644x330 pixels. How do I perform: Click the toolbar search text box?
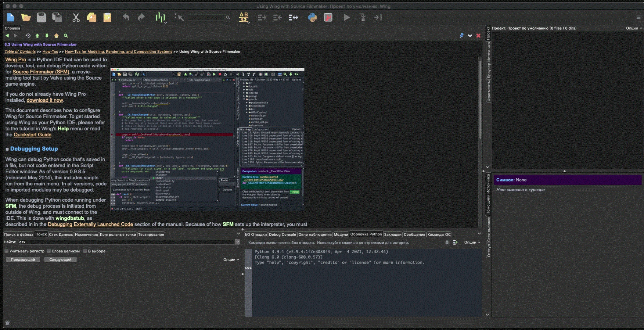point(206,17)
